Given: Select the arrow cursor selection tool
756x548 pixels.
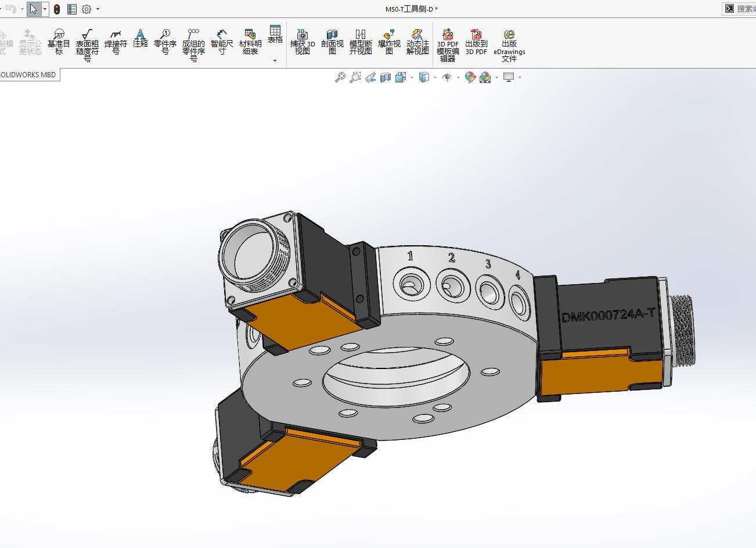Looking at the screenshot, I should coord(34,9).
